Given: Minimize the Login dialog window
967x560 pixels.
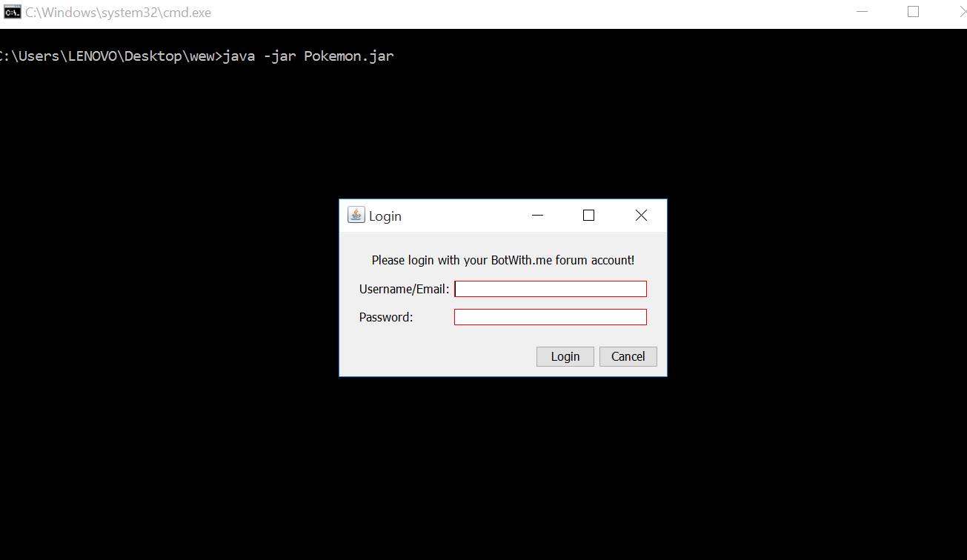Looking at the screenshot, I should pyautogui.click(x=538, y=216).
